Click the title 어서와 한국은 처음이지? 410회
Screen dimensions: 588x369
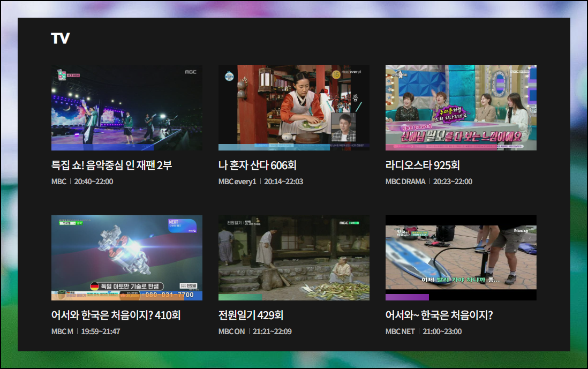click(x=116, y=315)
